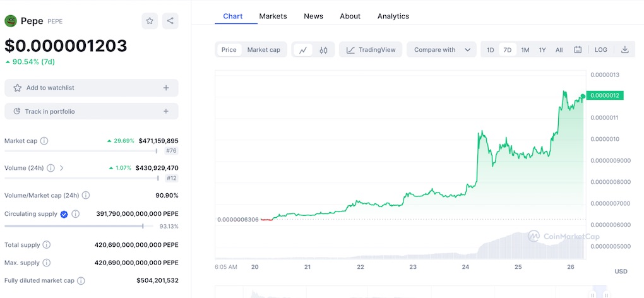
Task: Expand Add to watchlist plus sign
Action: [166, 88]
